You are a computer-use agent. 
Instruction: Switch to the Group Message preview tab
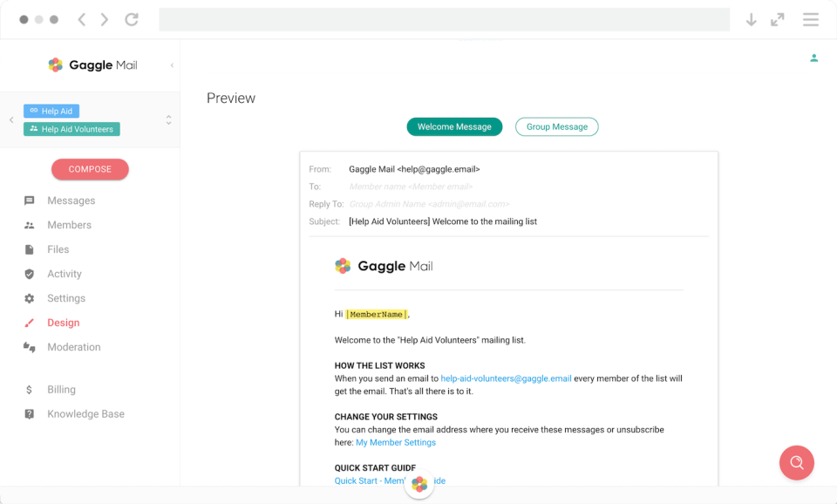pos(557,127)
